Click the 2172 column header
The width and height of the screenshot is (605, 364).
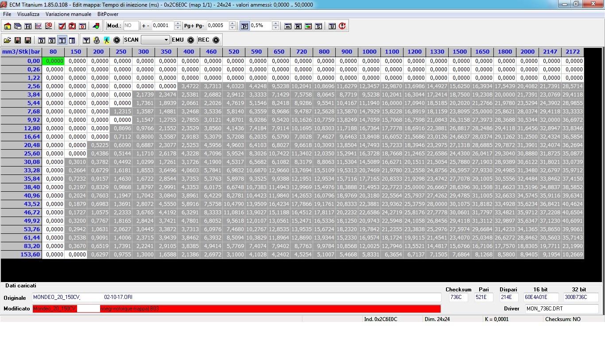572,52
